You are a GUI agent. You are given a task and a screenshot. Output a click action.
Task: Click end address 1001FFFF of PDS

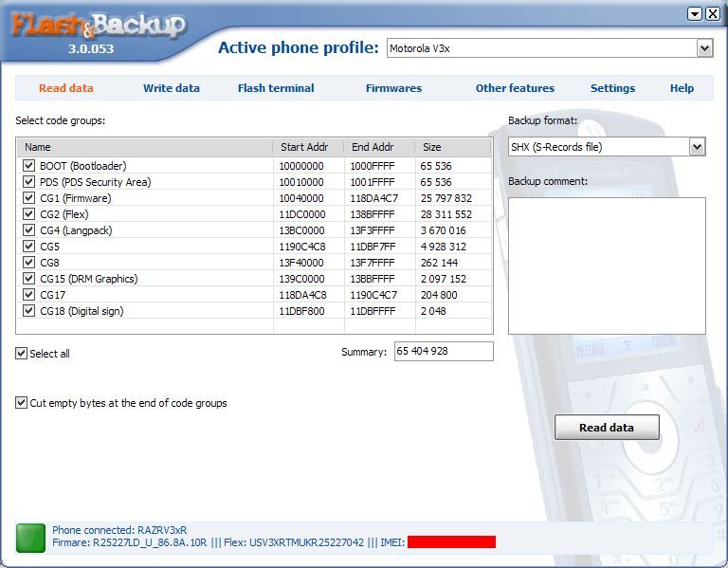coord(373,182)
